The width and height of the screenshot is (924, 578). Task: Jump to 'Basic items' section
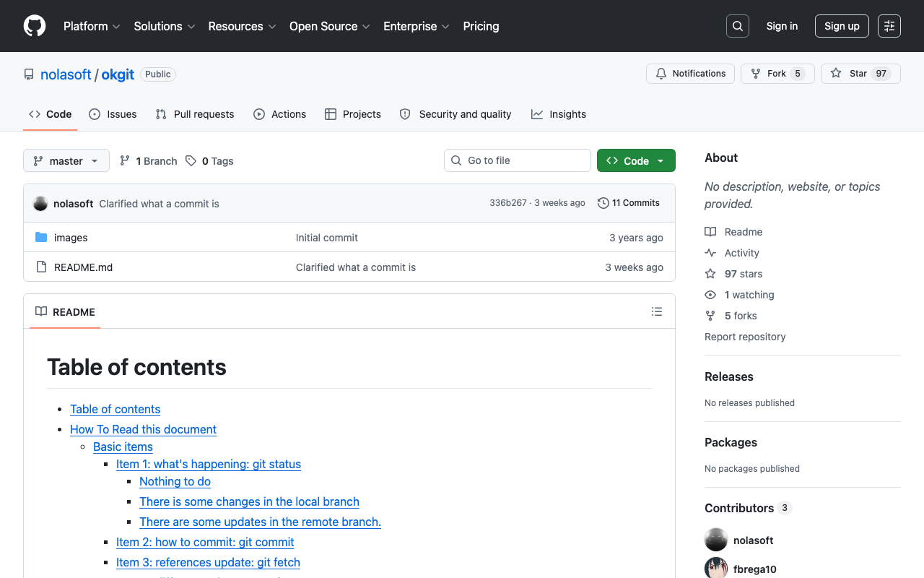click(x=123, y=447)
